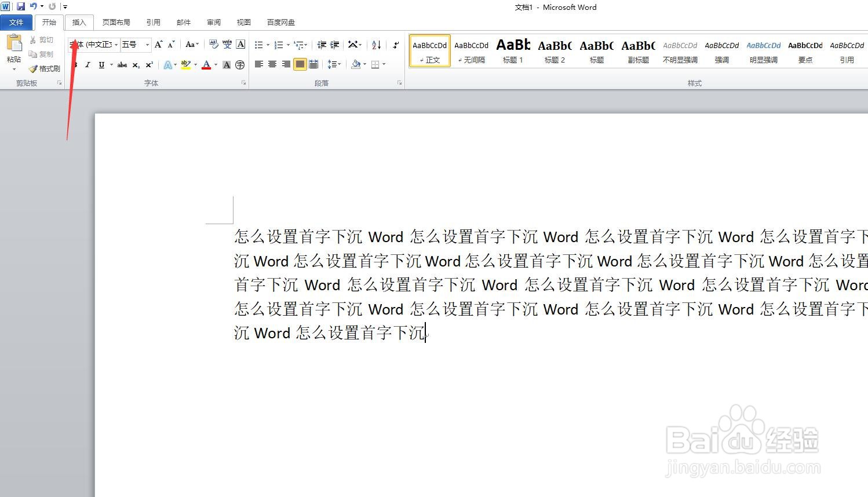Click the Redo/Repeat icon
This screenshot has height=497, width=868.
click(x=52, y=6)
